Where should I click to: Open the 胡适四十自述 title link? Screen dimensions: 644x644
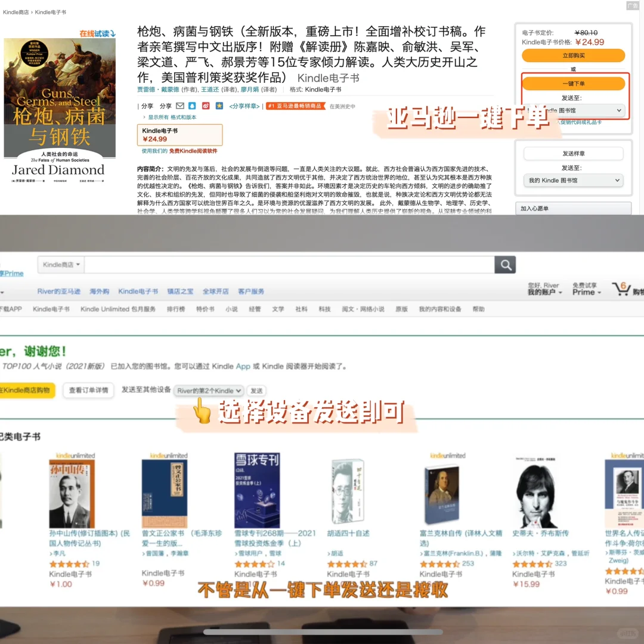348,534
